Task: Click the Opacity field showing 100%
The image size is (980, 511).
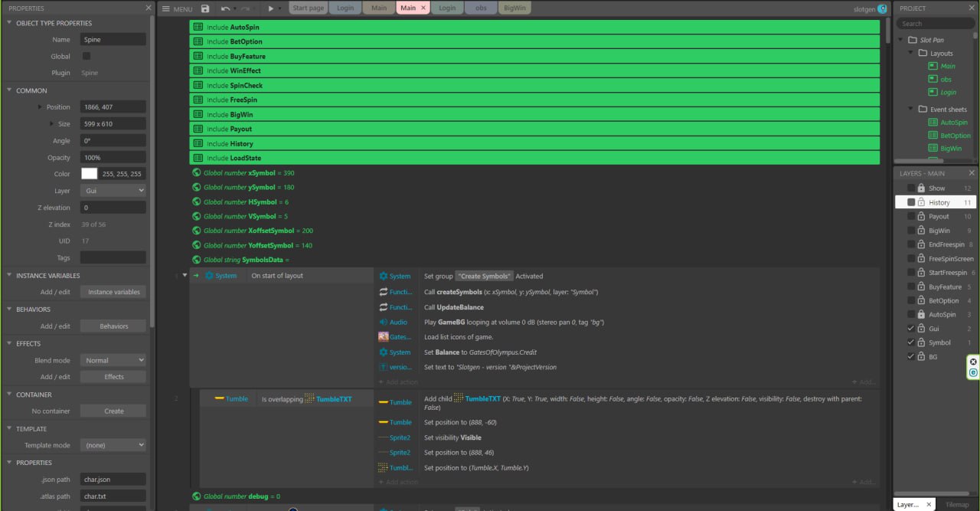Action: tap(113, 157)
